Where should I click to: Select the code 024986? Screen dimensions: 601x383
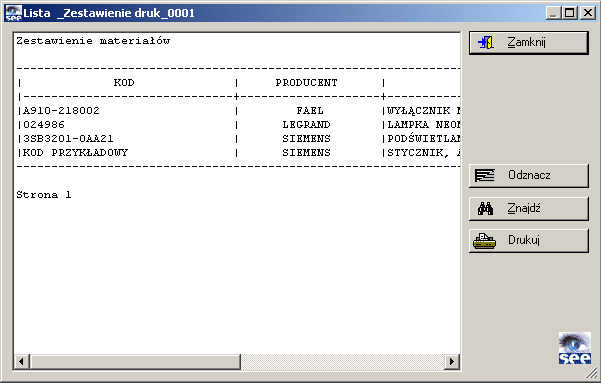coord(44,125)
